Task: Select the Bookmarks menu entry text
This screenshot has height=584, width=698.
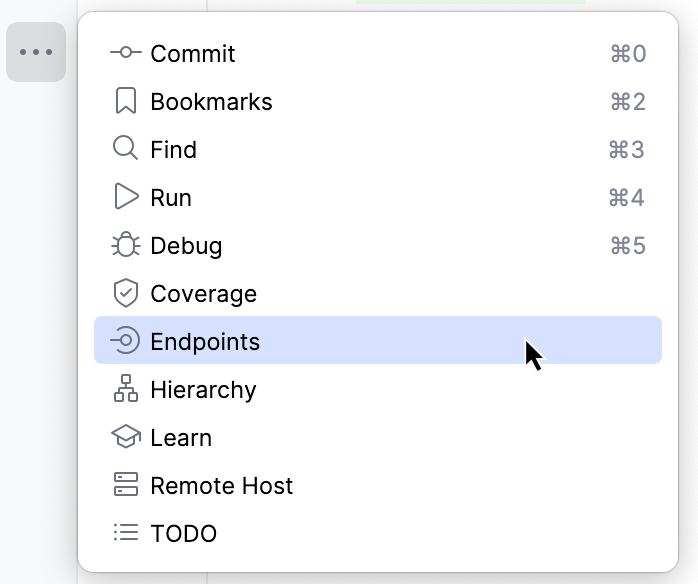Action: coord(211,102)
